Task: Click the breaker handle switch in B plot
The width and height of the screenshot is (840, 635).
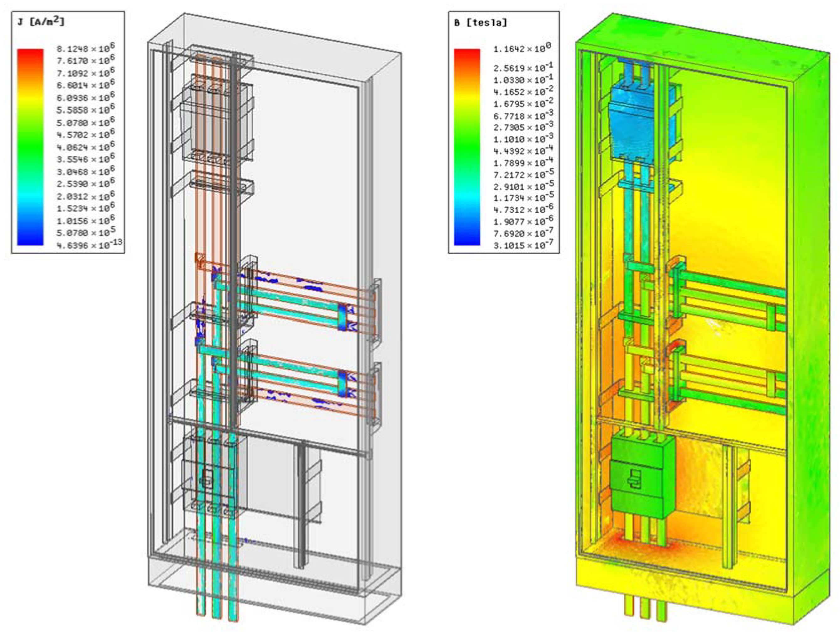Action: coord(636,478)
